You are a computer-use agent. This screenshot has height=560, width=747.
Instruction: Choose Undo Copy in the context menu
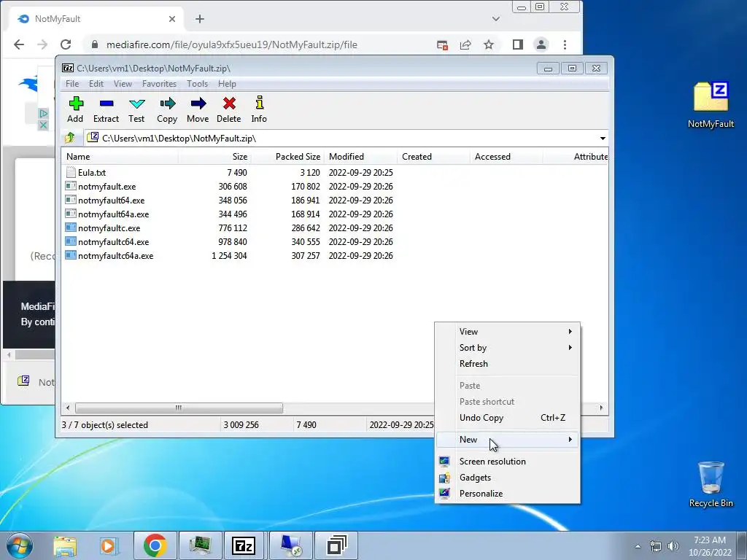[508, 418]
